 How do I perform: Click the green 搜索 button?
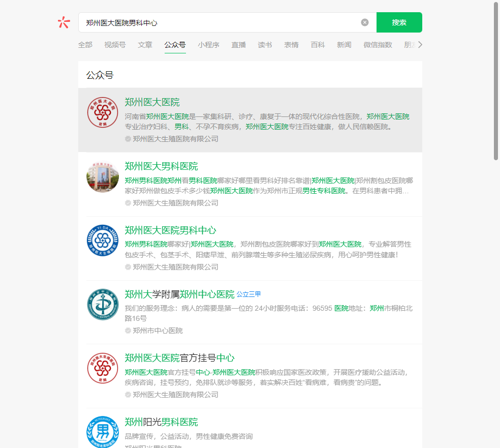399,22
